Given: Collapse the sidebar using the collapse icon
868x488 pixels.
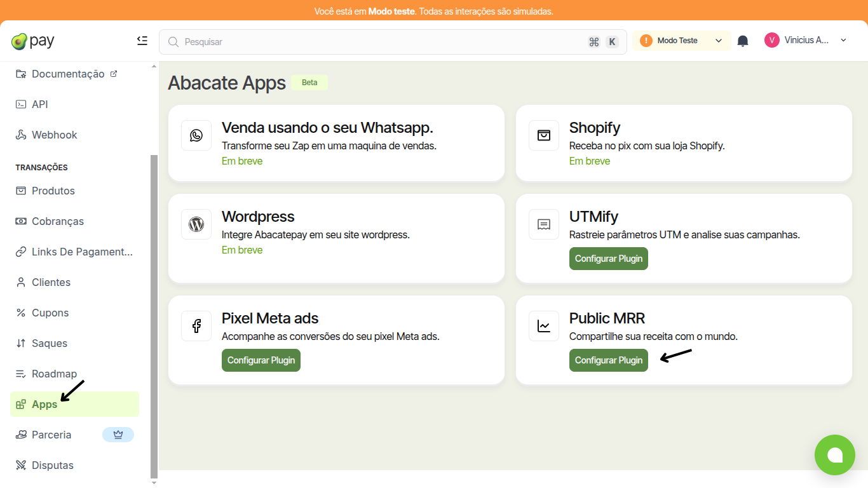Looking at the screenshot, I should 142,40.
